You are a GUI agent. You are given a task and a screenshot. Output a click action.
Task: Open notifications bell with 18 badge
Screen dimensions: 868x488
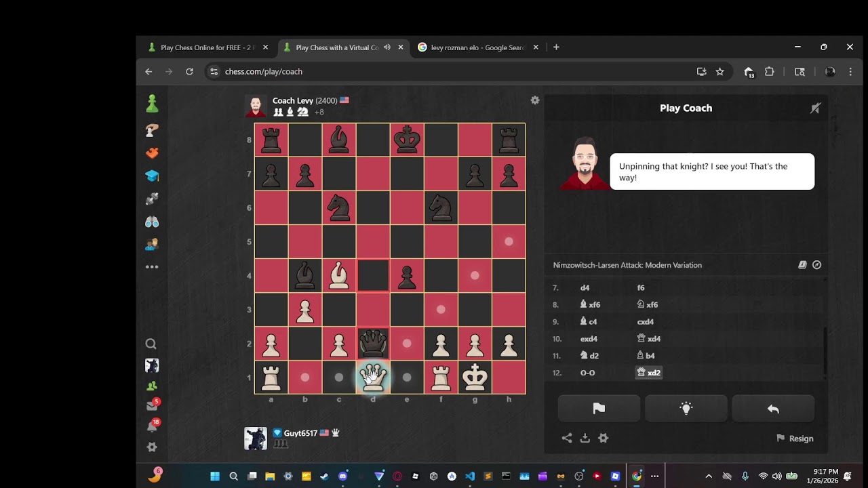pos(153,426)
